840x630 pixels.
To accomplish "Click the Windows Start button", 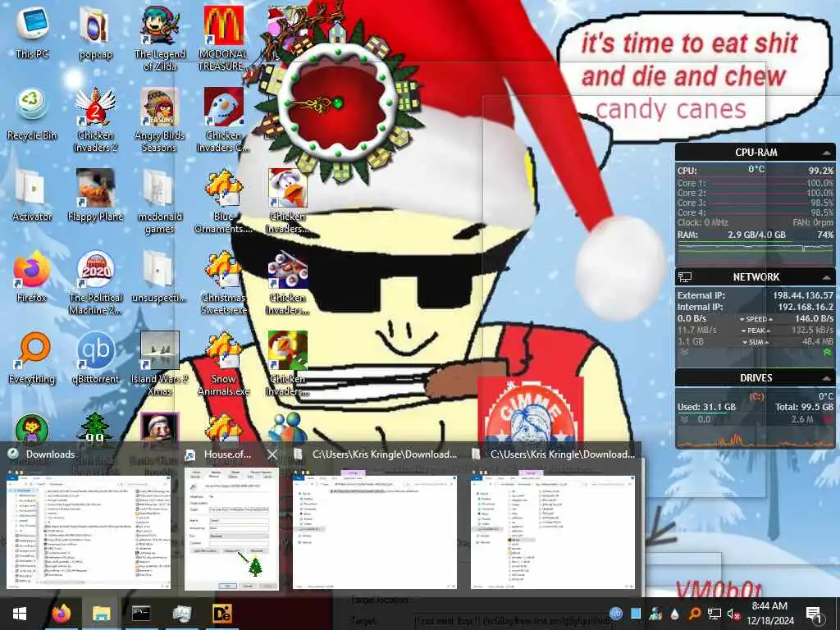I will [20, 614].
